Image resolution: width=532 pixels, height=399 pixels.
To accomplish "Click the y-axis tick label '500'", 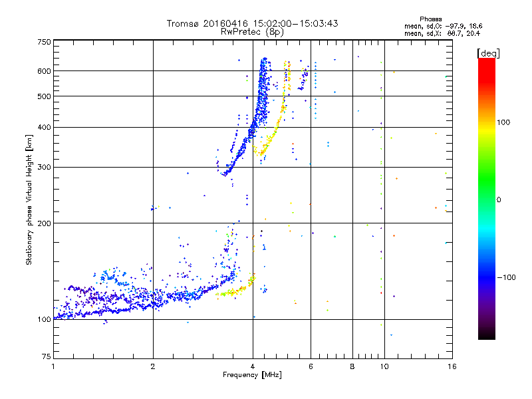I will click(x=45, y=96).
